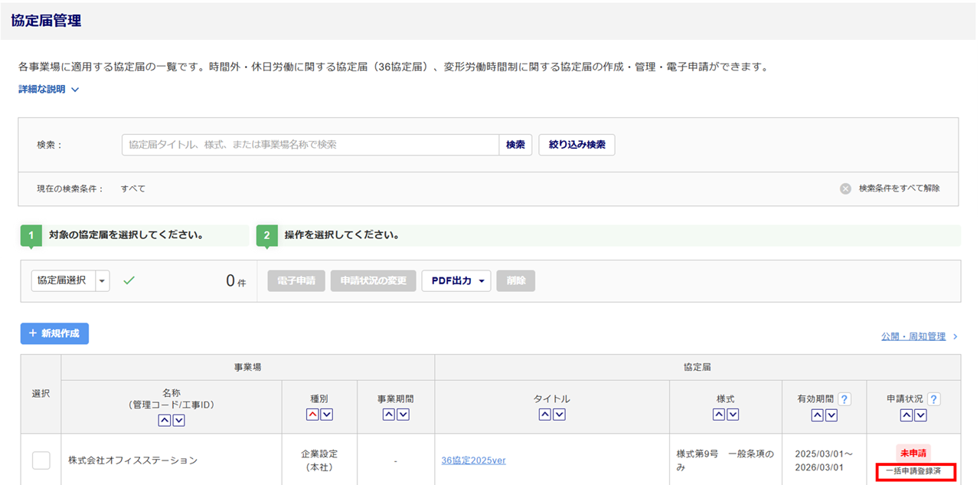This screenshot has height=485, width=980.
Task: Open 絞り込み検索 filter options
Action: pyautogui.click(x=577, y=145)
